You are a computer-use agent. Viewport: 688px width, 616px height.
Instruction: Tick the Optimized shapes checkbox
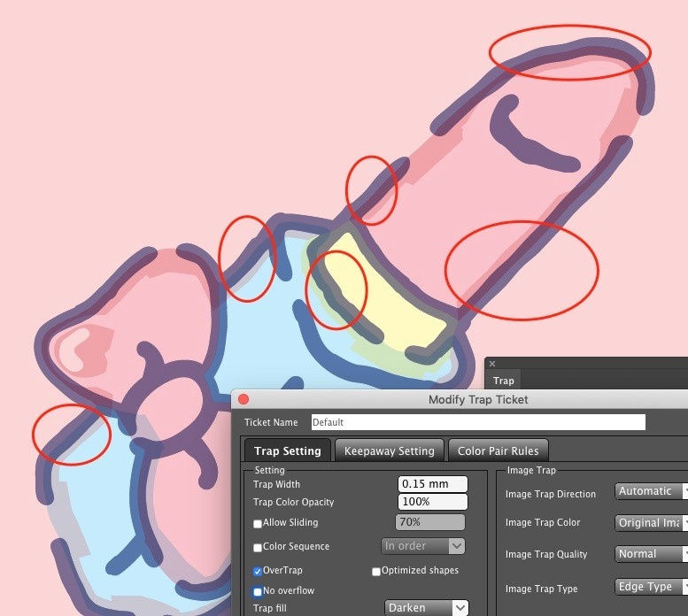click(376, 572)
